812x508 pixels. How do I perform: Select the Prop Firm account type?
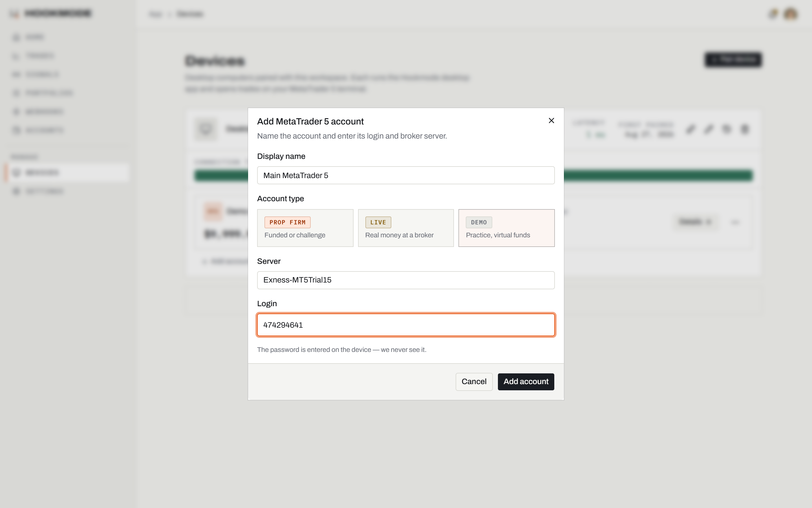(x=305, y=228)
